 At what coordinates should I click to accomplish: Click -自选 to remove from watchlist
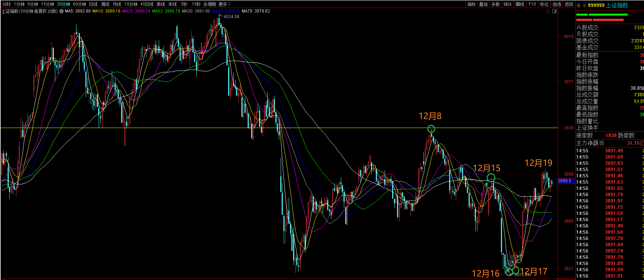click(556, 4)
